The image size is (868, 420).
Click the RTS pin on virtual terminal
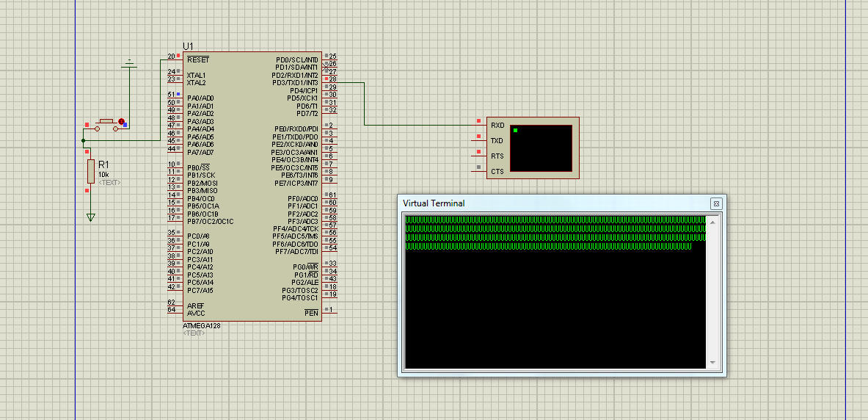pyautogui.click(x=497, y=156)
